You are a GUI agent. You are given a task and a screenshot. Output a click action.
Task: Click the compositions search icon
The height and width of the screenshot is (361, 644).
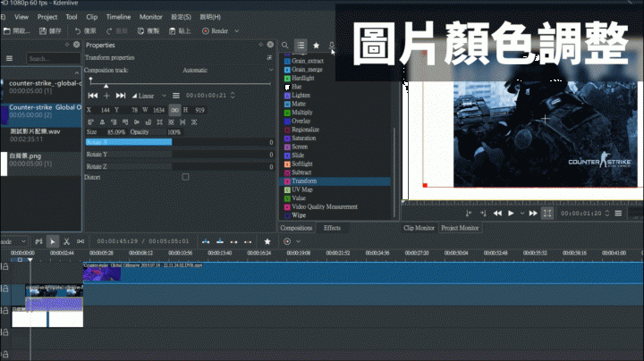pyautogui.click(x=284, y=45)
